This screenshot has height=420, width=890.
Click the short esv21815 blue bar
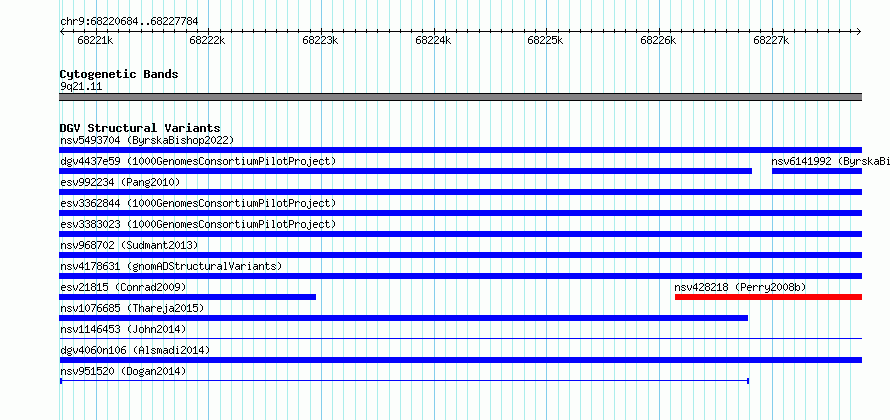pos(187,297)
